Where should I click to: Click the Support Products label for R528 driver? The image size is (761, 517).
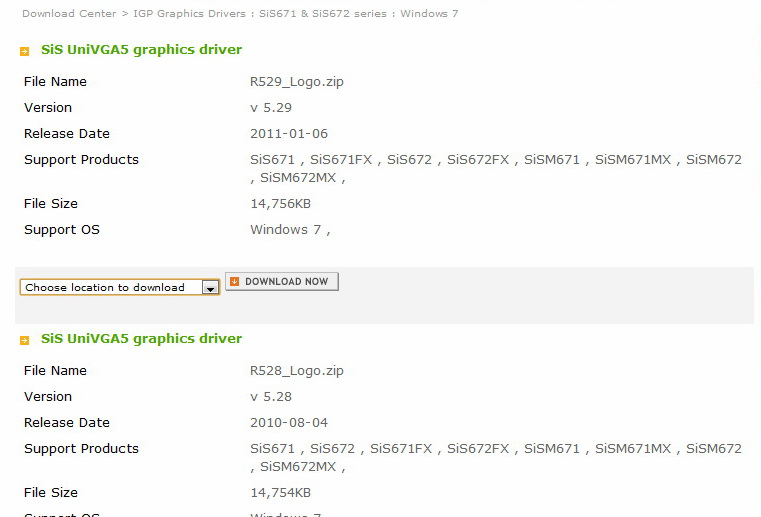coord(82,449)
